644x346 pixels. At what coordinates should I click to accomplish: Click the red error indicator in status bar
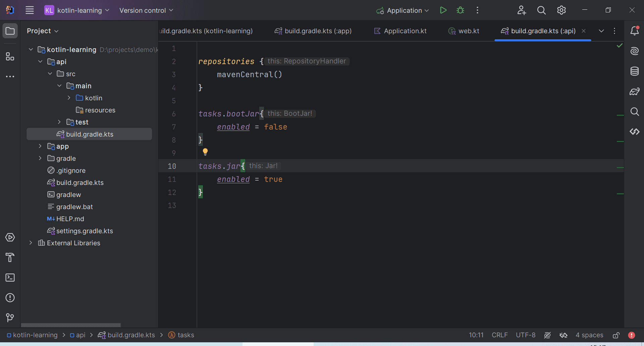(632, 335)
